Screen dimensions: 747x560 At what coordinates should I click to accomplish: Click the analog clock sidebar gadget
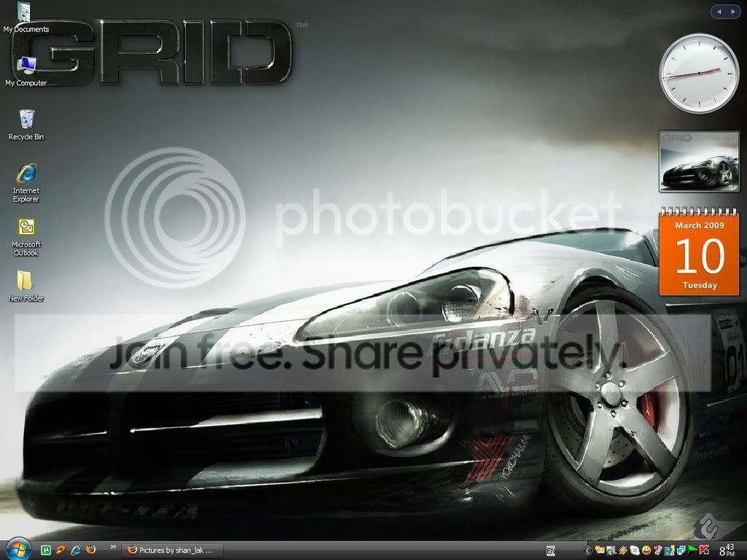pos(699,74)
